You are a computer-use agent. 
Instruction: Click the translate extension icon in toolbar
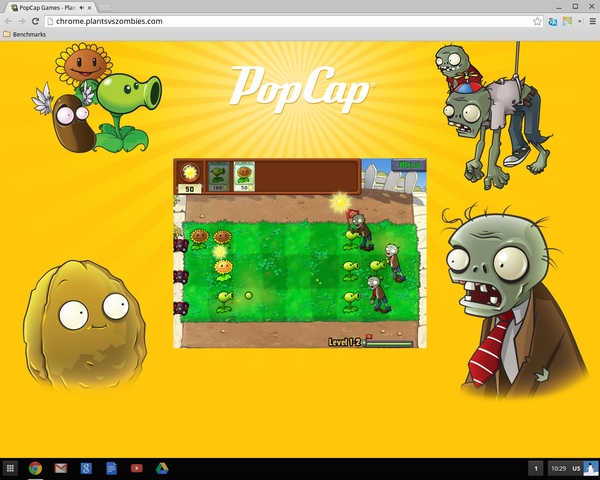click(x=552, y=21)
